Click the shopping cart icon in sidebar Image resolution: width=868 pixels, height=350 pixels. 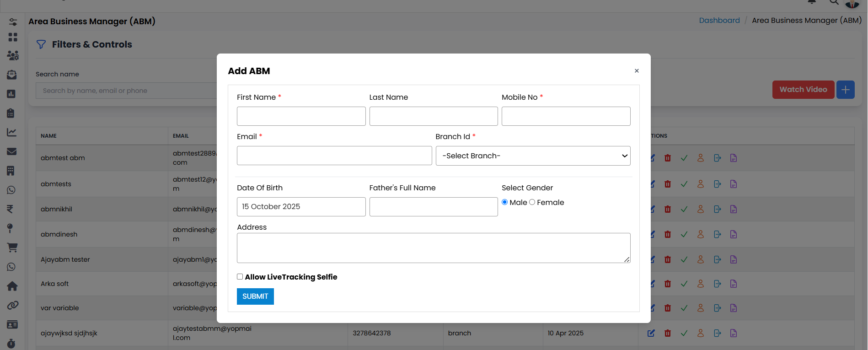pos(12,248)
